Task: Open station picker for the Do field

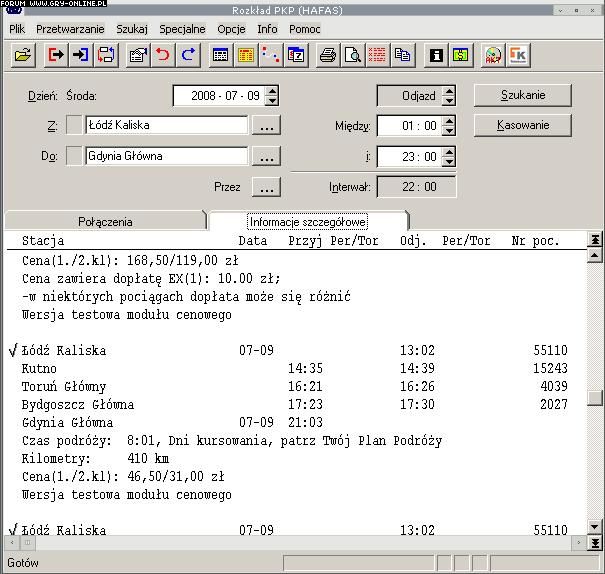Action: point(265,157)
